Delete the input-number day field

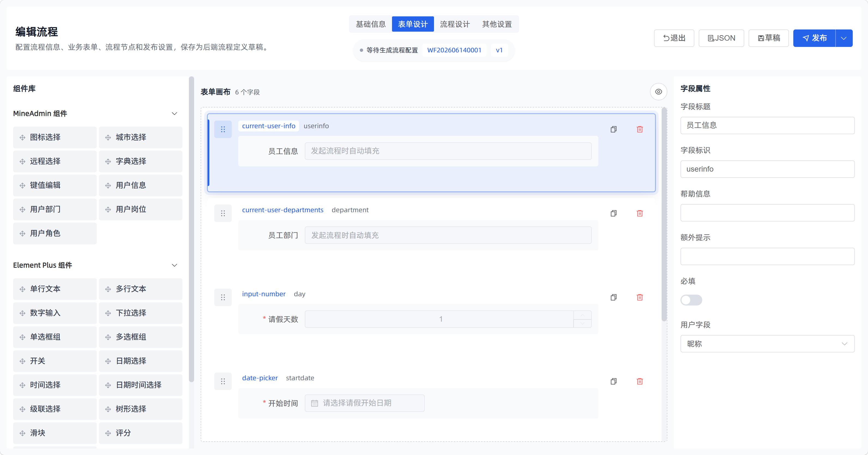[x=640, y=297]
